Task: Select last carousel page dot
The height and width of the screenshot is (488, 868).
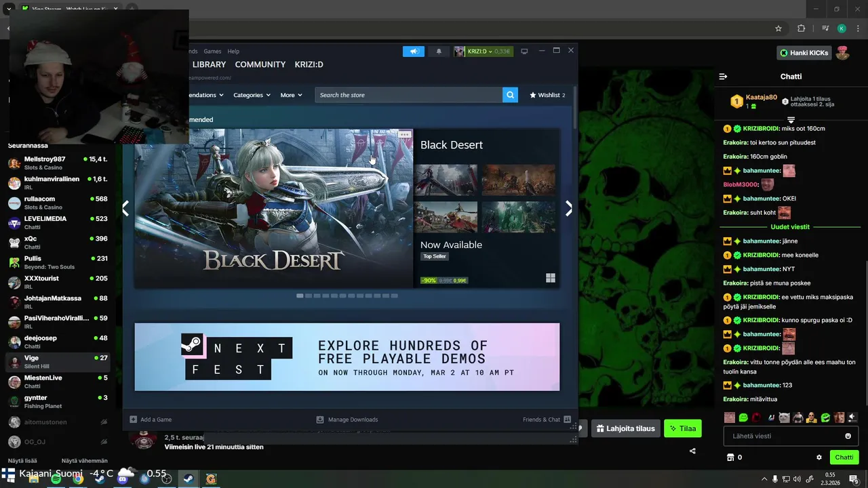Action: click(x=394, y=296)
